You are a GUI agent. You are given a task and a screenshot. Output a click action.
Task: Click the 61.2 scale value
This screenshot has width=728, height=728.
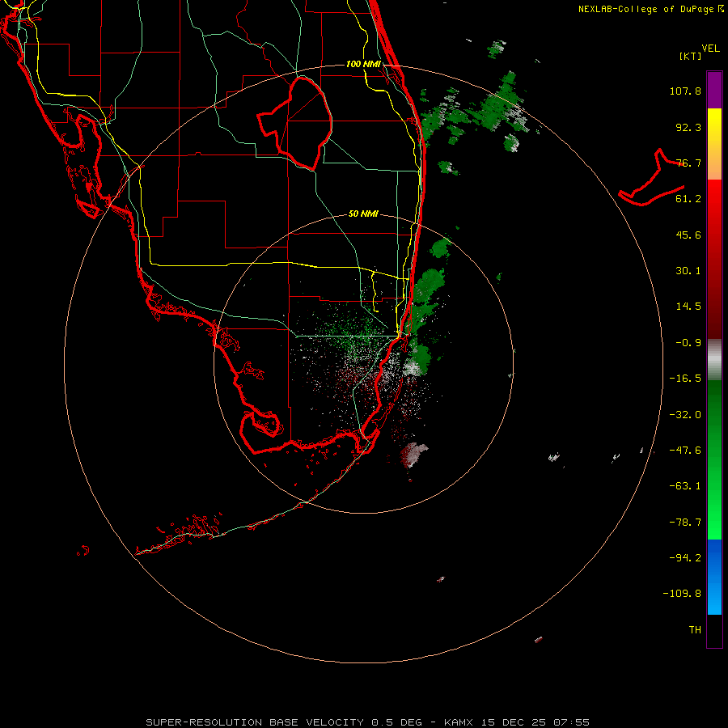click(688, 199)
